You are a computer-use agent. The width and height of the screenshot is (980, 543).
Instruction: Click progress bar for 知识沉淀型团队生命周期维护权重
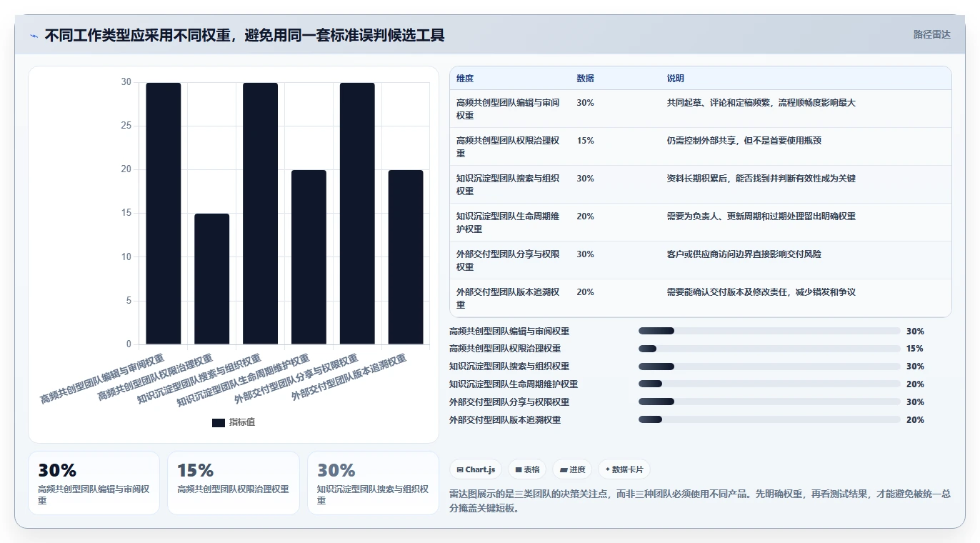tap(769, 384)
